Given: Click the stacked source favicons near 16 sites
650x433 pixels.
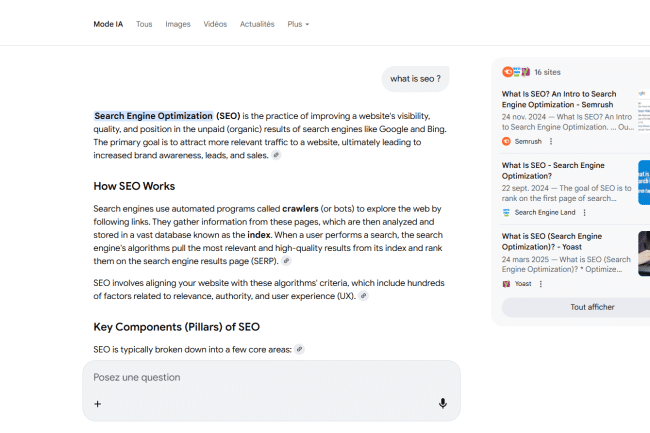Looking at the screenshot, I should point(516,72).
